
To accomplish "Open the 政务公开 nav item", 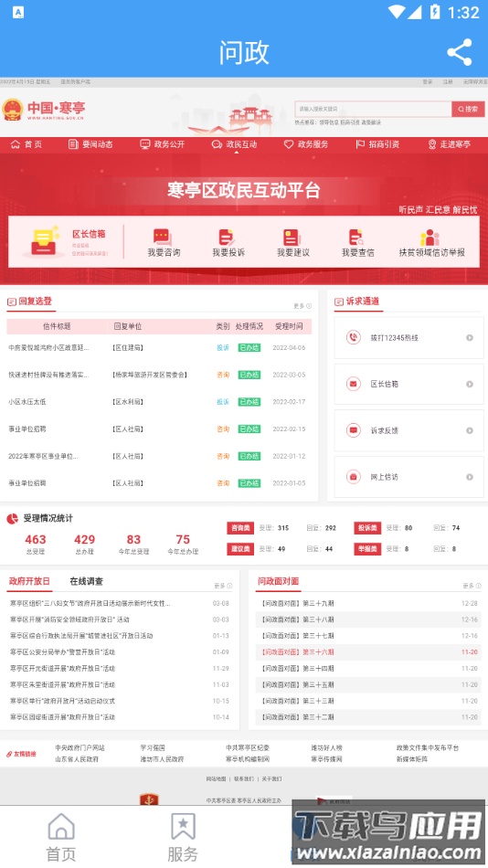I will click(x=162, y=144).
